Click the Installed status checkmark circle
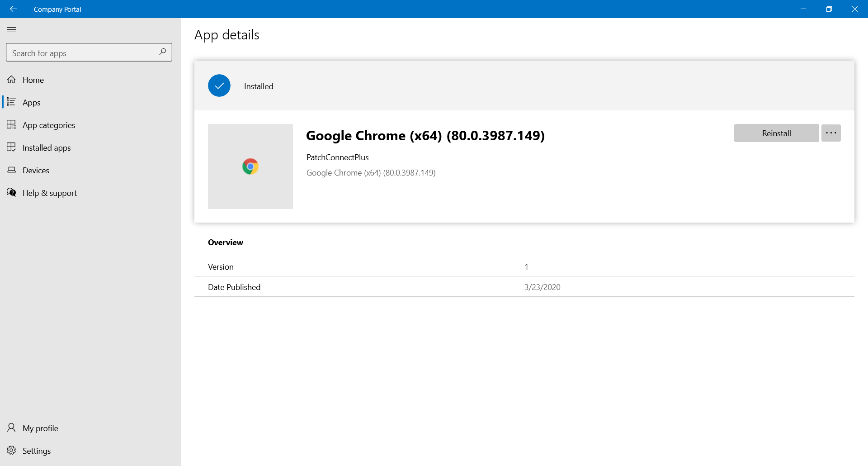 click(219, 86)
